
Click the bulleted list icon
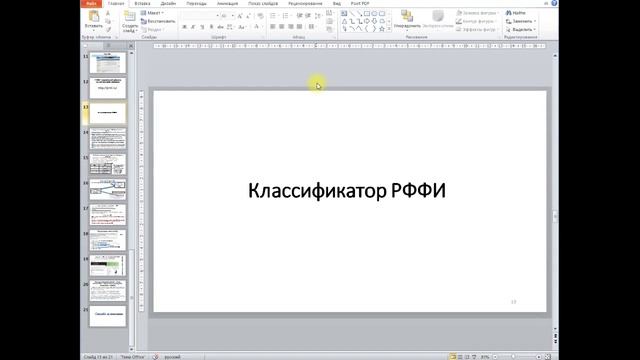(273, 16)
